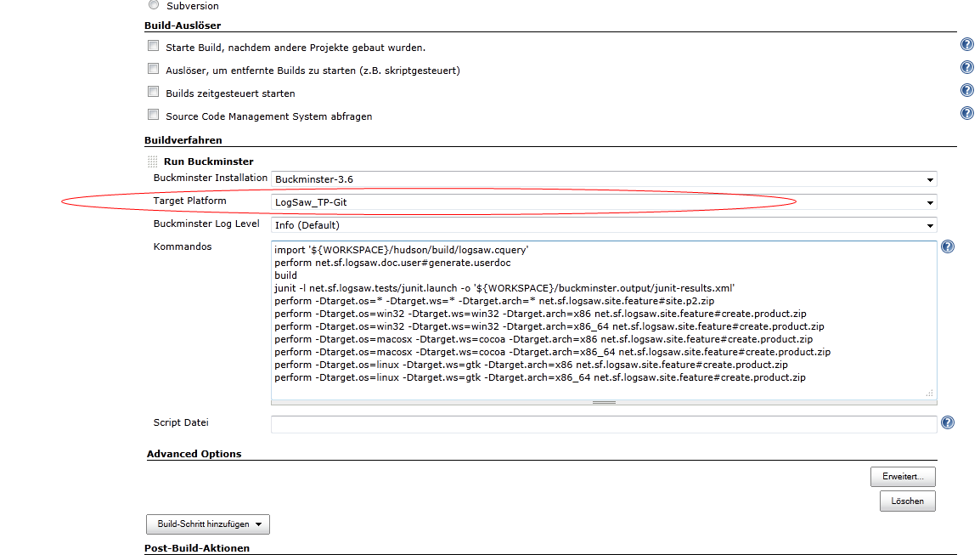This screenshot has width=980, height=555.
Task: Click the Erweitert... button
Action: coord(903,477)
